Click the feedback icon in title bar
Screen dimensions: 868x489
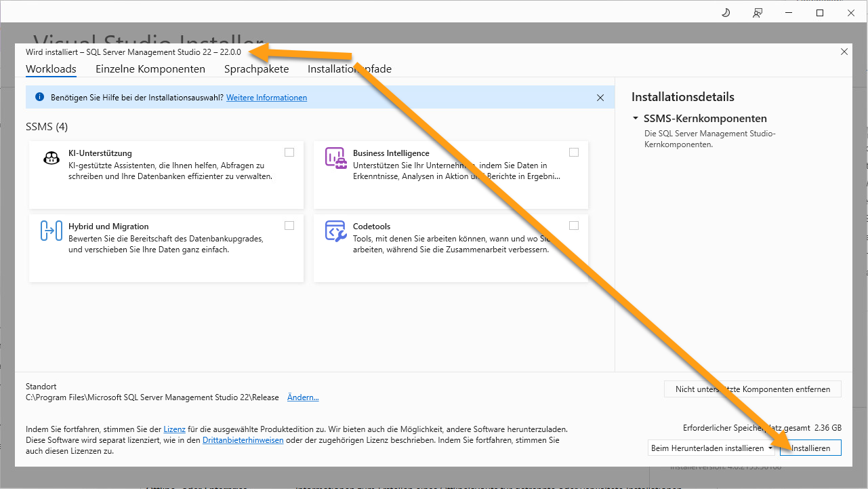pyautogui.click(x=758, y=13)
